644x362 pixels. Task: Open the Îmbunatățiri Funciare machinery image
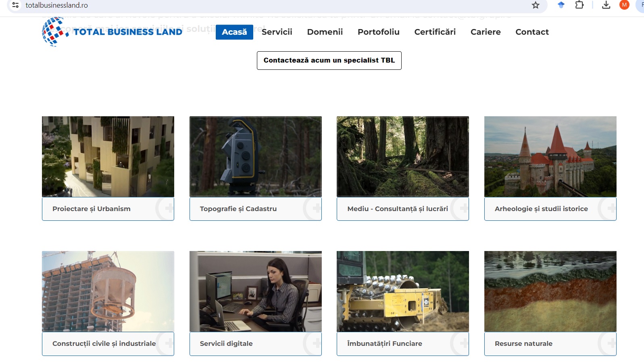coord(402,291)
